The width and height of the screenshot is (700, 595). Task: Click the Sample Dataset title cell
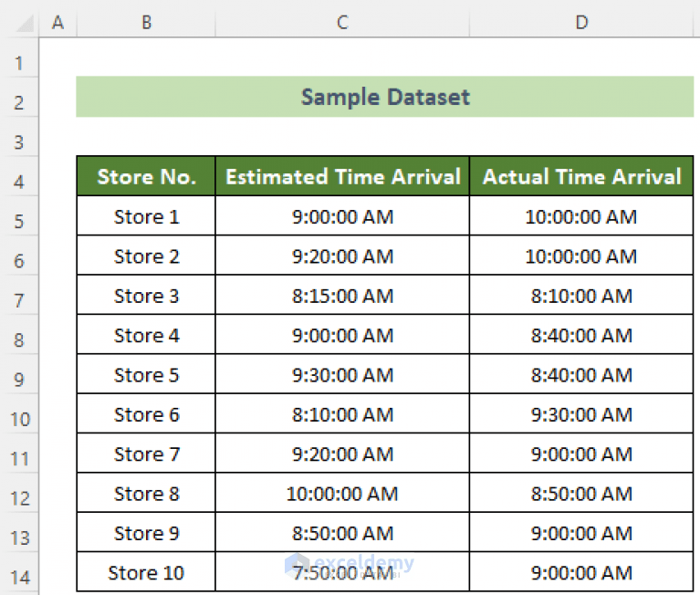click(385, 97)
